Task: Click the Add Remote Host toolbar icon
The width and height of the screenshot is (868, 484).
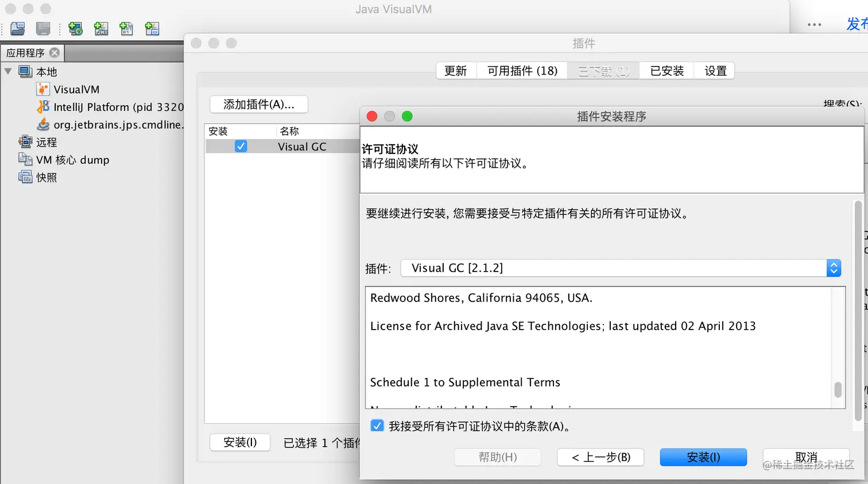Action: (x=75, y=28)
